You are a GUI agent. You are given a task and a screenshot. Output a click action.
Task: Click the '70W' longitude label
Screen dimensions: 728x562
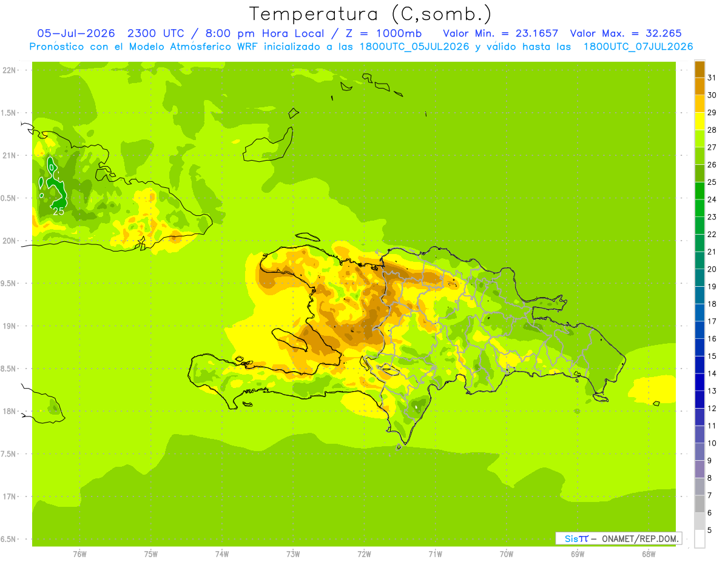click(x=507, y=554)
